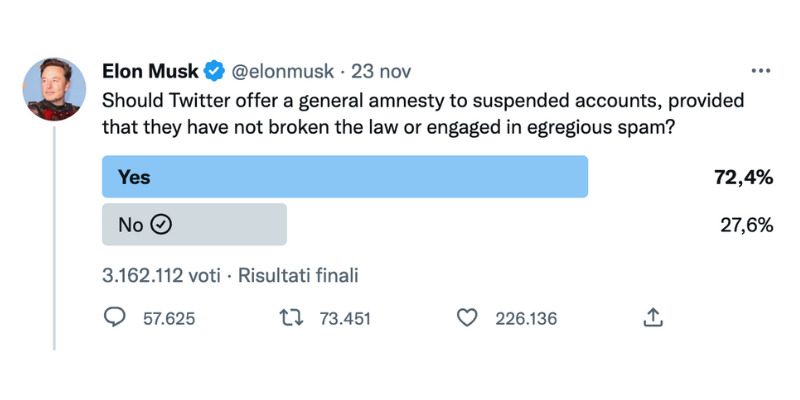800x400 pixels.
Task: Click the 226.136 likes count
Action: tap(526, 319)
